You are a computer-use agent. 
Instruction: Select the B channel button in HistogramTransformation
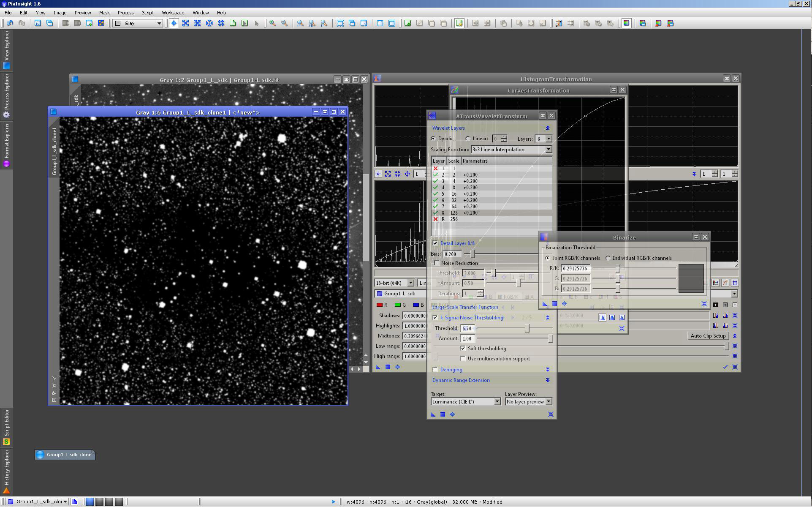coord(418,305)
